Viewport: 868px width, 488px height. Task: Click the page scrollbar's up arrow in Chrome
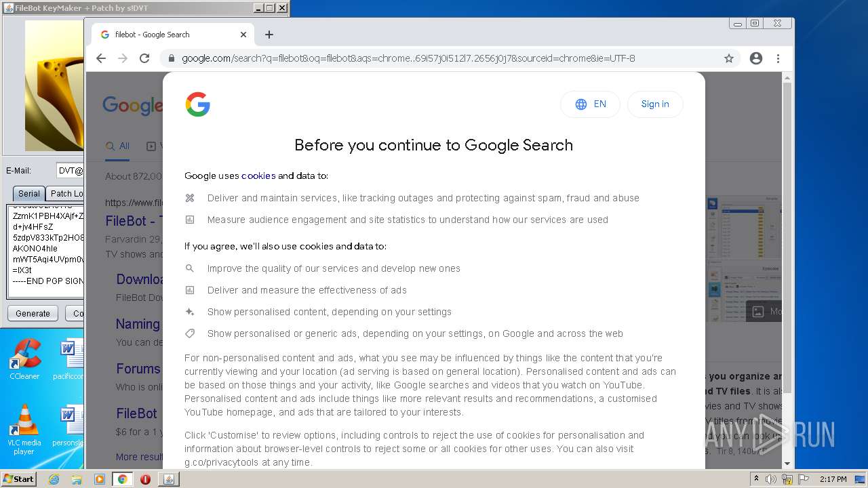[x=787, y=79]
